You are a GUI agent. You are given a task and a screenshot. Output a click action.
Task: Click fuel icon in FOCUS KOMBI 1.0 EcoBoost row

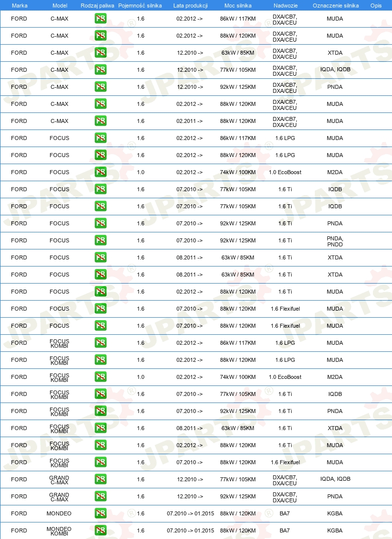pos(101,377)
